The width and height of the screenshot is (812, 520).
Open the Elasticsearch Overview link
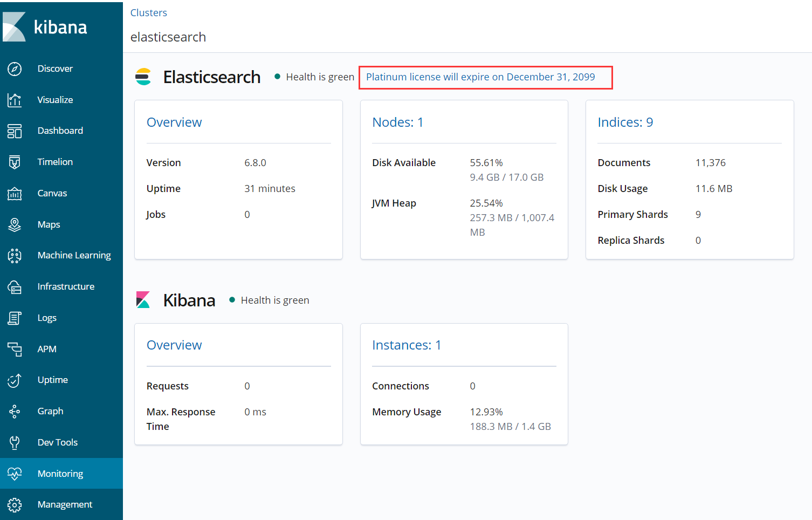point(174,122)
